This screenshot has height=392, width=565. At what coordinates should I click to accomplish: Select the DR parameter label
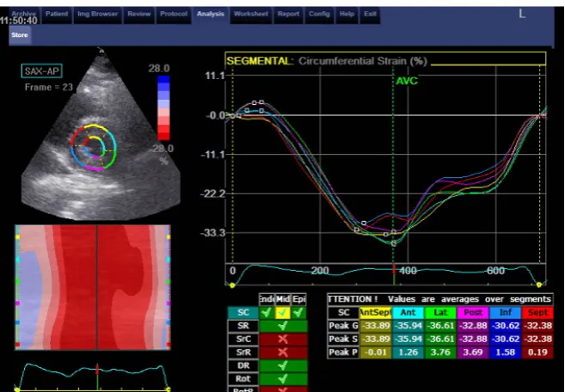tap(243, 365)
